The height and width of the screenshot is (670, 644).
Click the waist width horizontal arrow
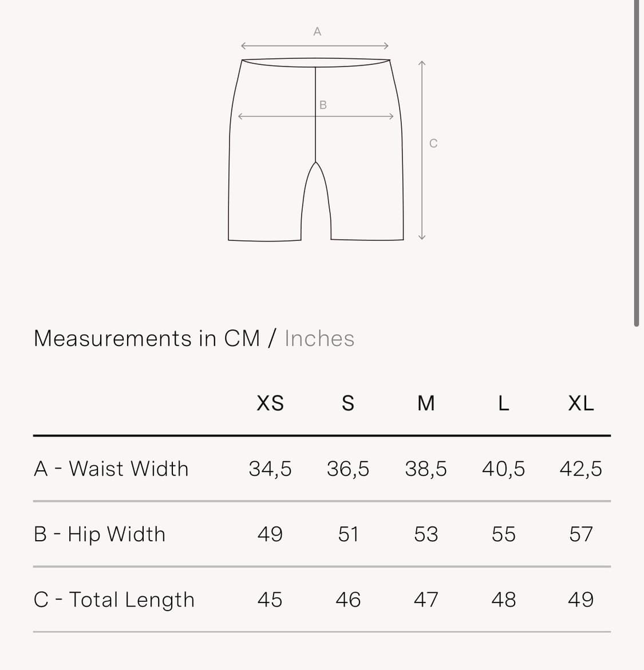[x=315, y=46]
